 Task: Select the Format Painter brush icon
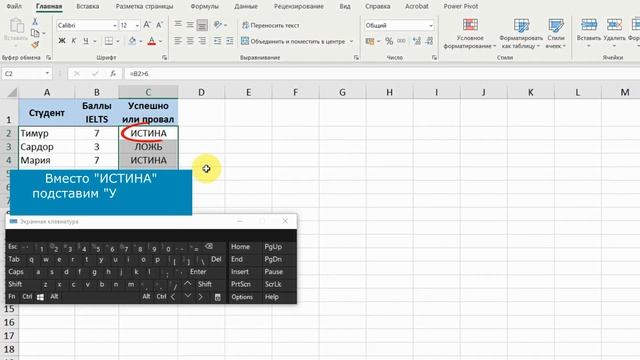[35, 44]
